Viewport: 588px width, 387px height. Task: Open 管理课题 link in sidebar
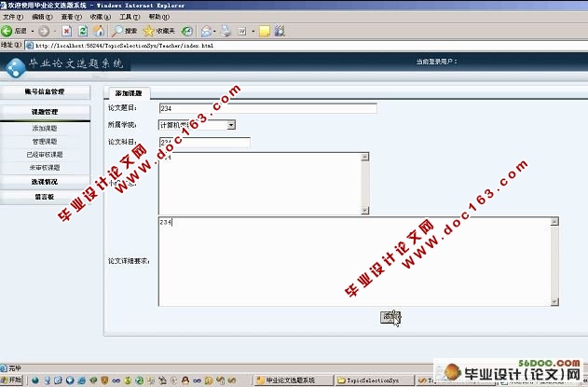click(45, 142)
